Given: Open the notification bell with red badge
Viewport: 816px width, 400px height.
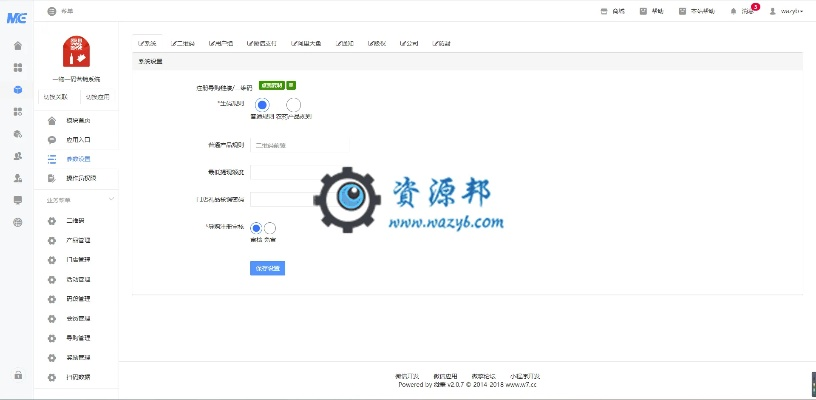Looking at the screenshot, I should pos(734,11).
